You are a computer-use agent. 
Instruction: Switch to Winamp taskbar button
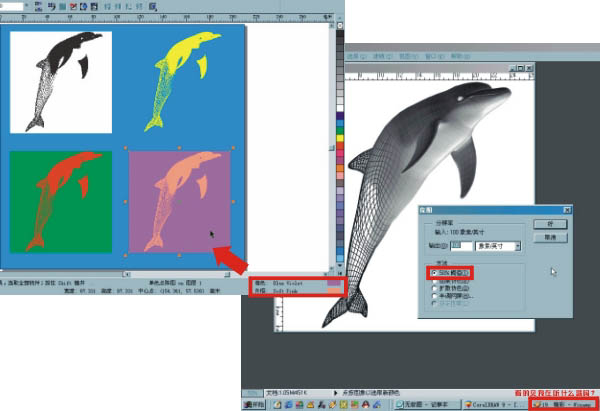tap(564, 404)
